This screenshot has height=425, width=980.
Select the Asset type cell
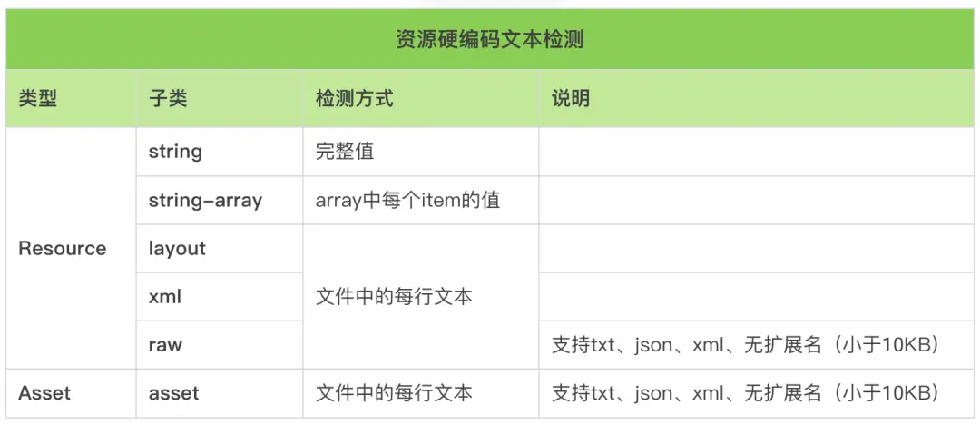point(44,393)
